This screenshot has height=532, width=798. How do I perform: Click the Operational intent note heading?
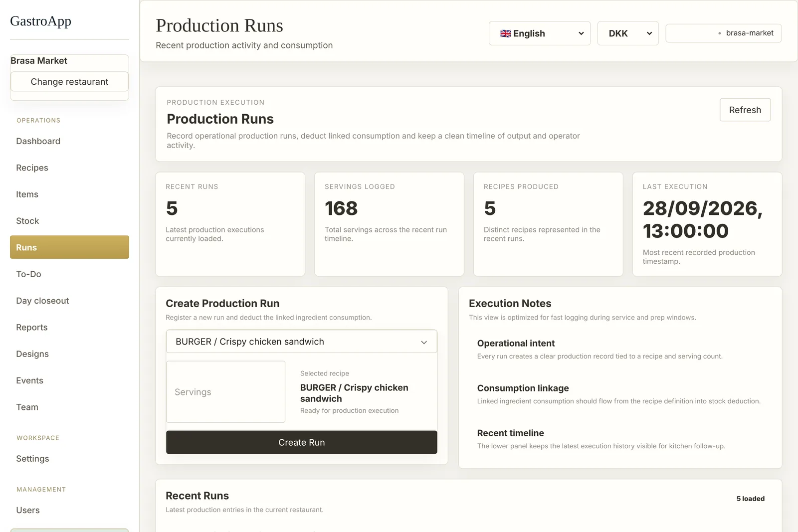tap(516, 343)
